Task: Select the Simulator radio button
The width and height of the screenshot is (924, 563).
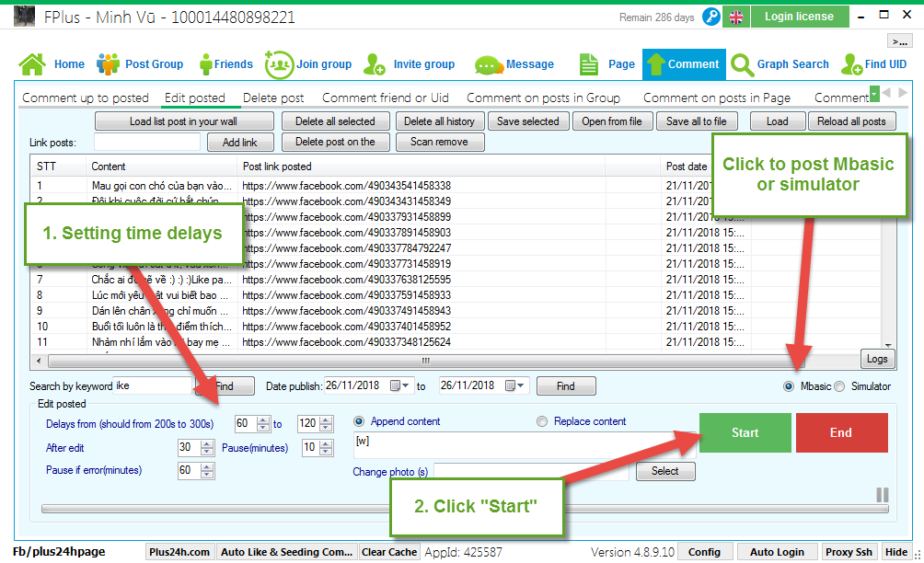Action: 839,386
